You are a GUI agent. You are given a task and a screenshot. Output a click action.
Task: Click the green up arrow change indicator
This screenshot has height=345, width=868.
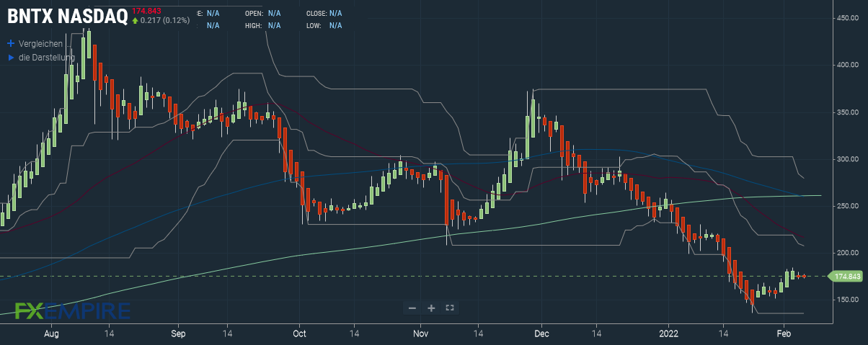[x=135, y=20]
